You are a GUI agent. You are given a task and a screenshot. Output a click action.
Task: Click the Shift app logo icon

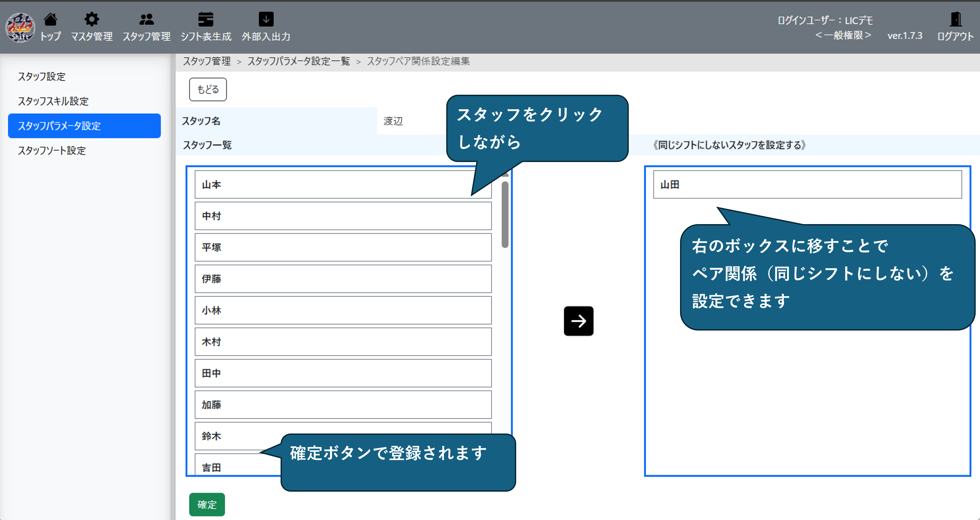click(20, 27)
